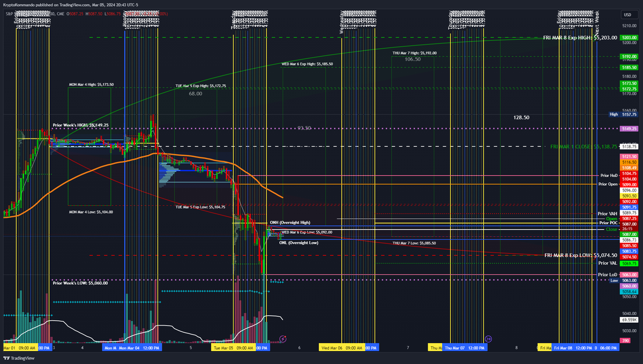
Task: Select the green 5203.00 price label on the scale
Action: click(629, 37)
